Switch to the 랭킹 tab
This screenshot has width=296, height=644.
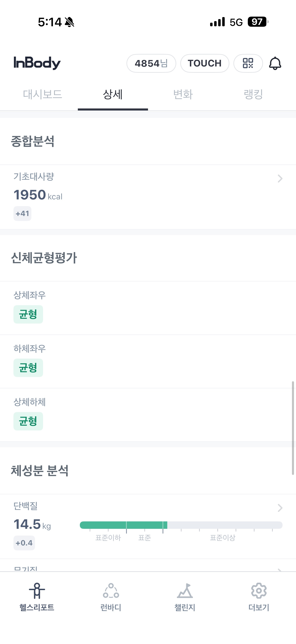pos(253,95)
